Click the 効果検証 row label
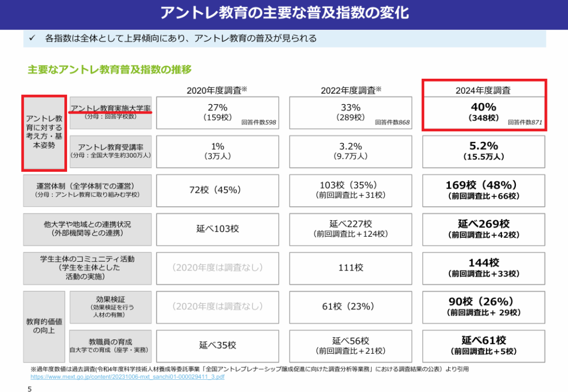Image resolution: width=568 pixels, height=392 pixels. click(x=111, y=306)
